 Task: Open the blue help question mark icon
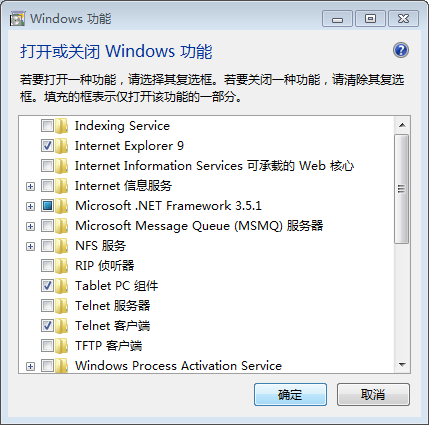(x=401, y=50)
